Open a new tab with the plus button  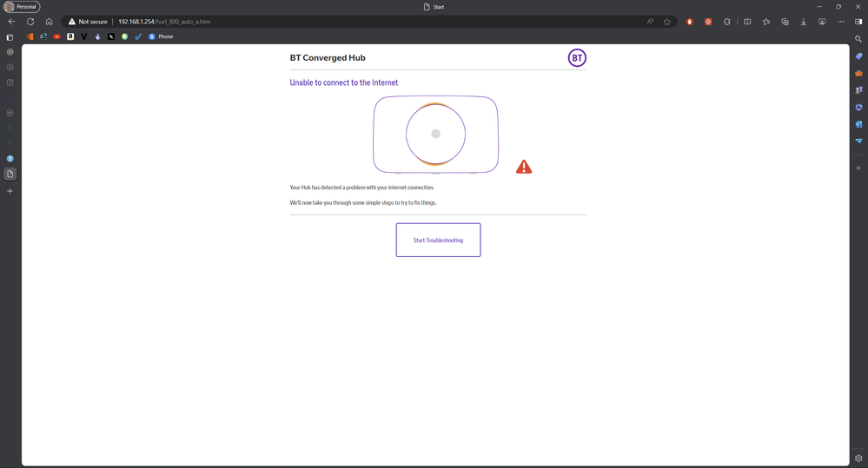pos(10,191)
